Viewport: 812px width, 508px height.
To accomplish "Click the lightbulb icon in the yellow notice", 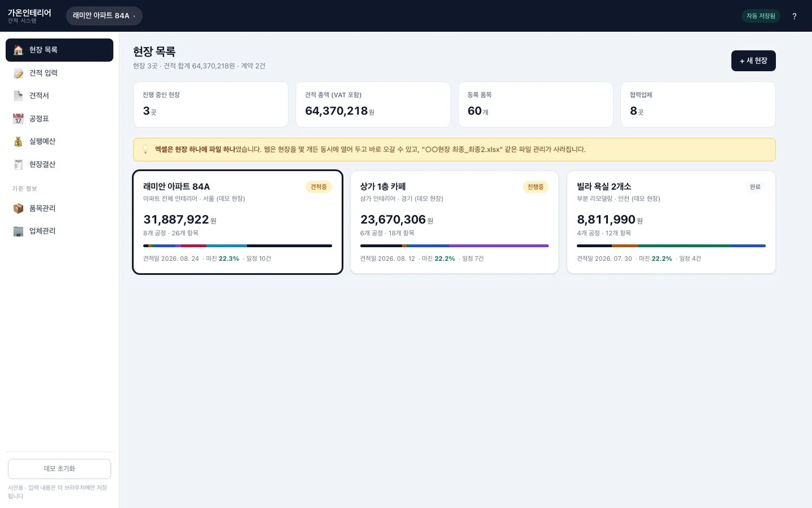I will pos(145,149).
